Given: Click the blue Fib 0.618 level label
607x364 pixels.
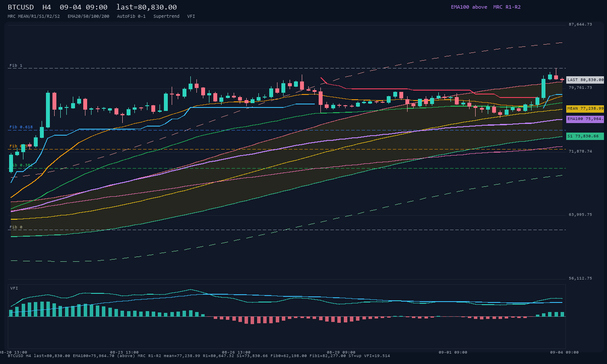Looking at the screenshot, I should [x=21, y=127].
